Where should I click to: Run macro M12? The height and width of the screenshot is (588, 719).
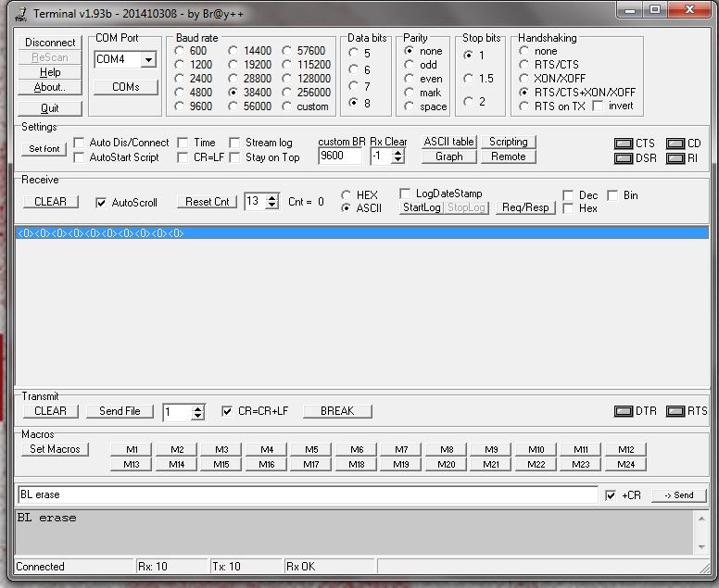(626, 450)
